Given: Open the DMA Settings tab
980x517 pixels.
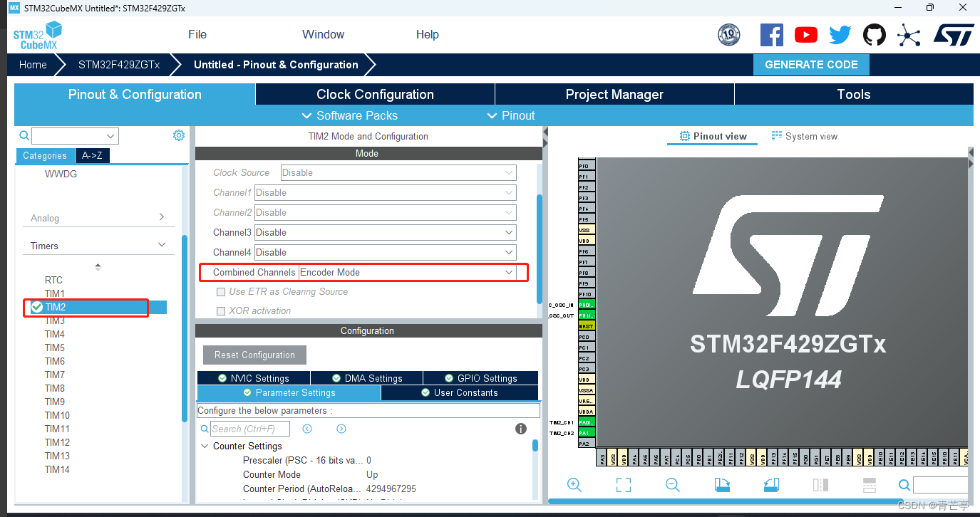Looking at the screenshot, I should (x=367, y=378).
